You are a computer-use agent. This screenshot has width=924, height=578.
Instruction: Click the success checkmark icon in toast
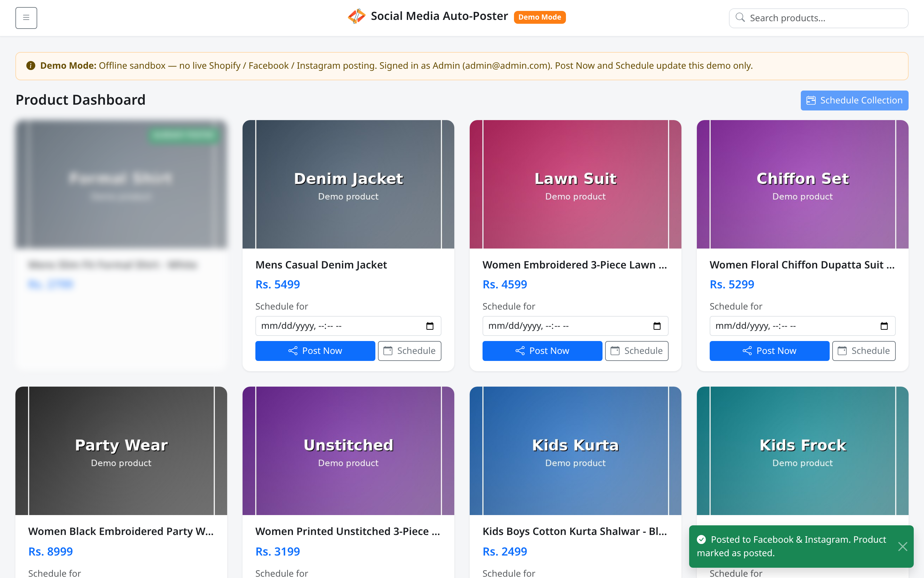pos(701,539)
